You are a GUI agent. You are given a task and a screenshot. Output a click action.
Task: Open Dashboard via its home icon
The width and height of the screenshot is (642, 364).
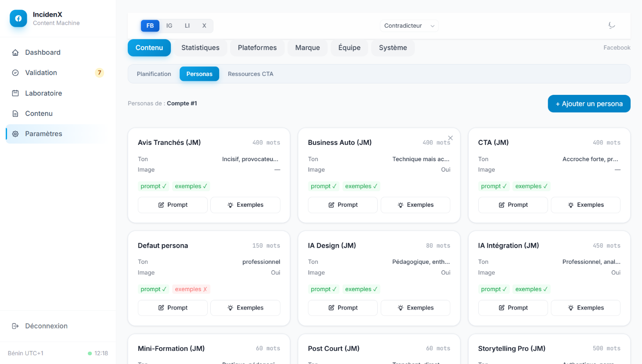15,53
